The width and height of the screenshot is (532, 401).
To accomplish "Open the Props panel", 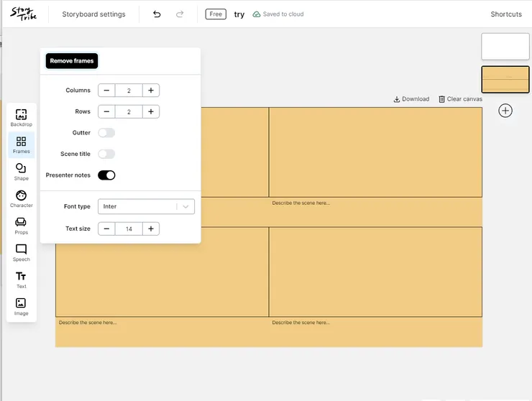I will pyautogui.click(x=21, y=226).
